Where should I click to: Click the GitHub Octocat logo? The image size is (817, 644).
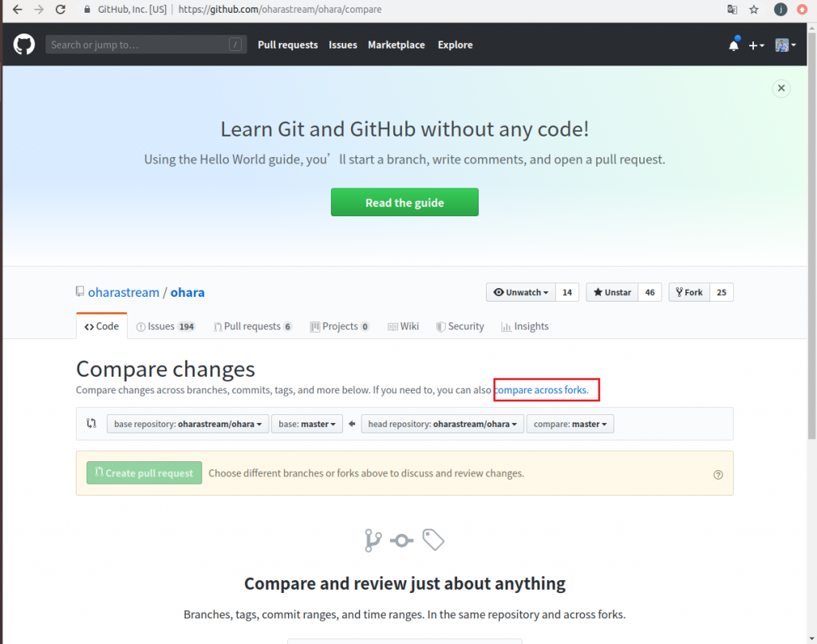tap(24, 44)
